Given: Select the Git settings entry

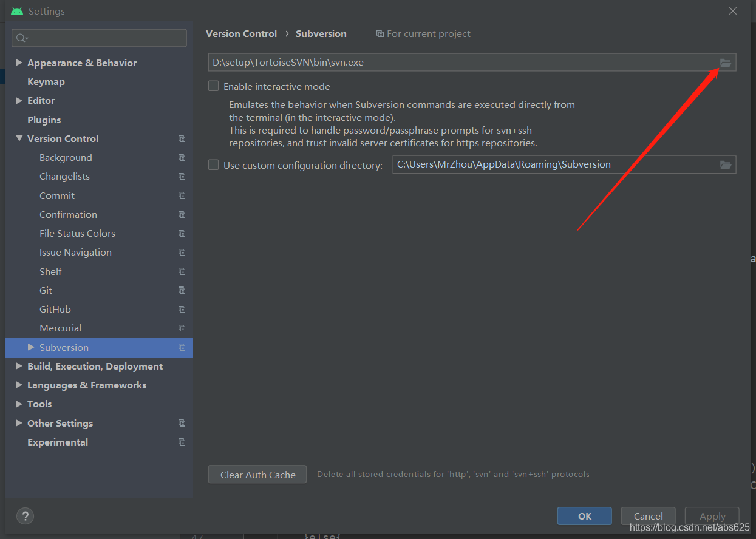Looking at the screenshot, I should click(x=45, y=290).
